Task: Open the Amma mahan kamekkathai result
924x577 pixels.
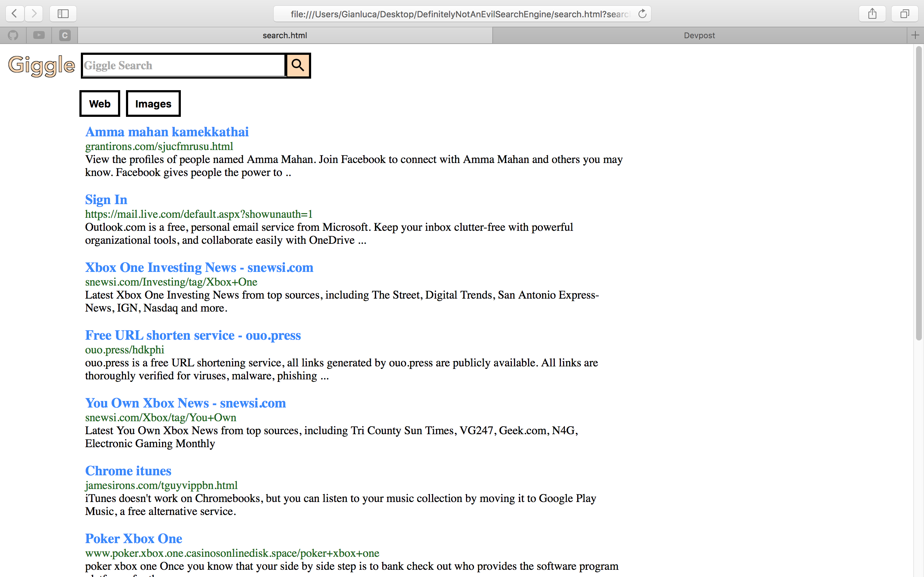Action: point(167,132)
